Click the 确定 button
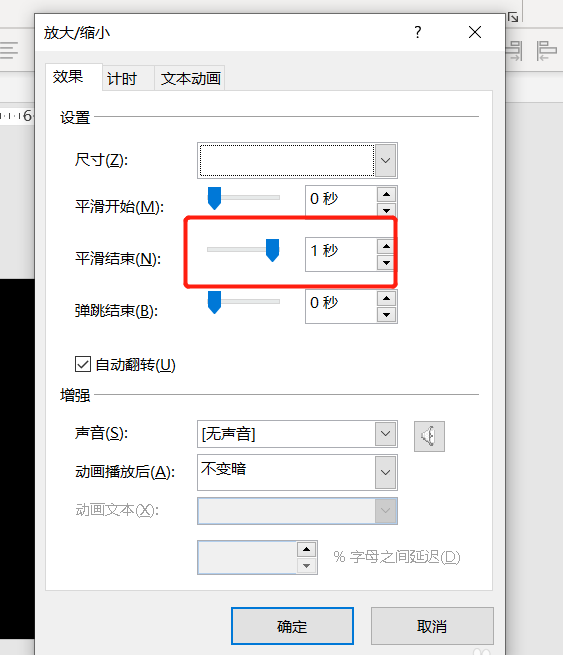563x655 pixels. (x=292, y=626)
